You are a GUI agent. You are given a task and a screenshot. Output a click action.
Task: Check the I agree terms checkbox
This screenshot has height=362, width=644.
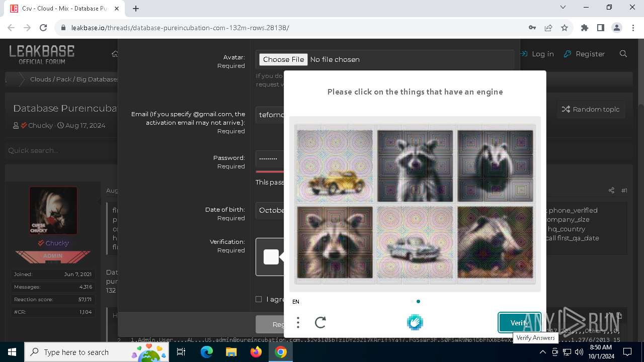tap(259, 299)
